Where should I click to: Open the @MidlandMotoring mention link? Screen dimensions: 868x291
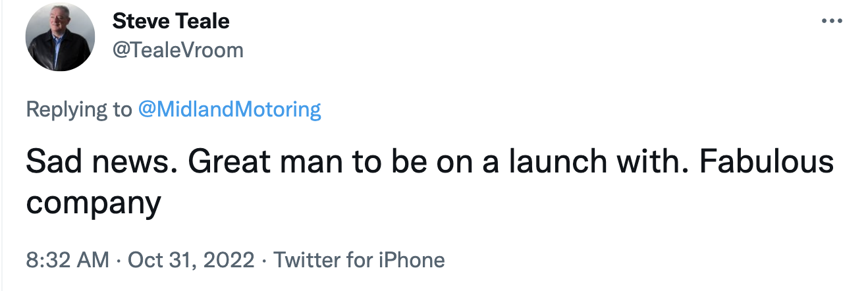230,109
